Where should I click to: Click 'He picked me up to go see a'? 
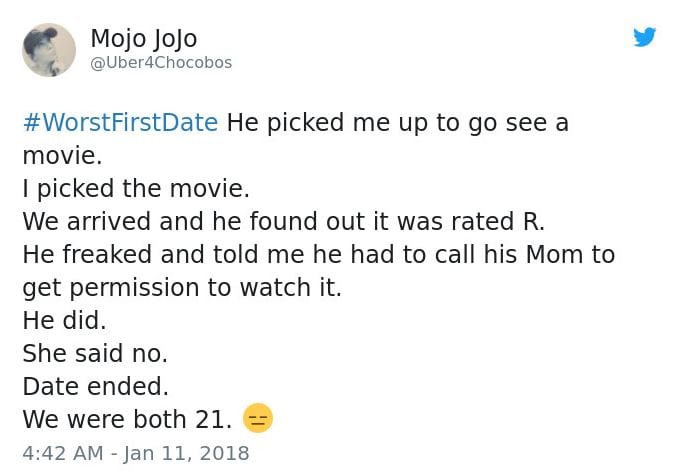397,123
